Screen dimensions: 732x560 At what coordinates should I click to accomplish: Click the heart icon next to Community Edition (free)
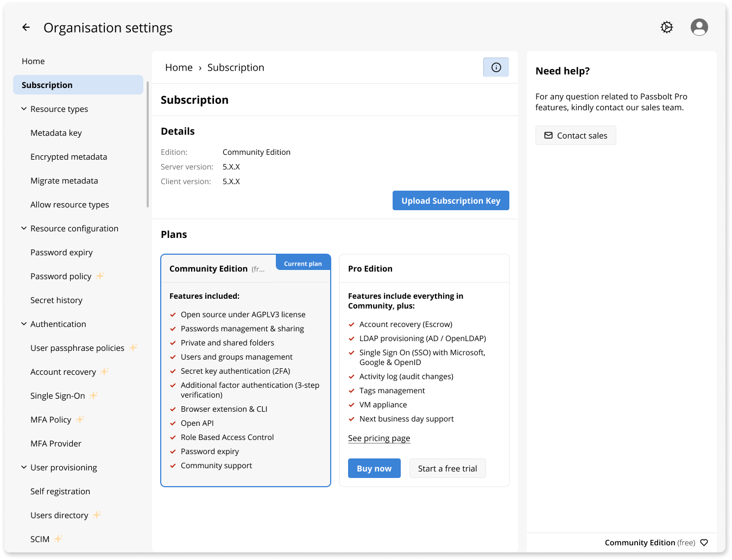click(x=704, y=543)
